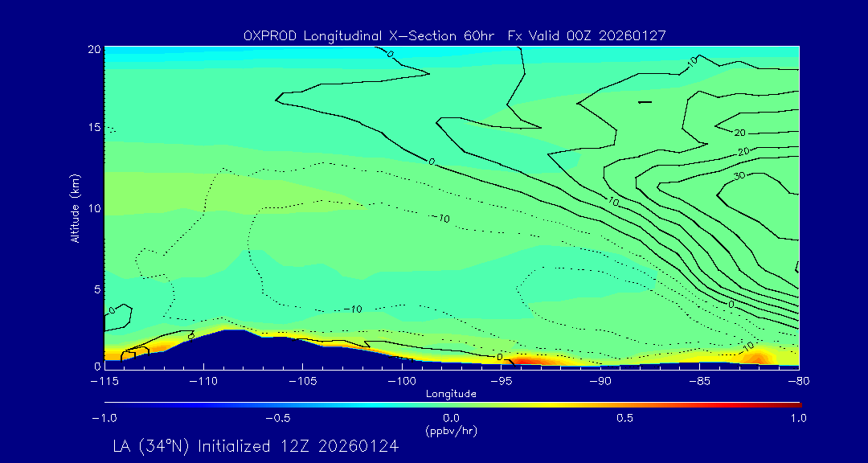Image resolution: width=868 pixels, height=463 pixels.
Task: Click the "(ppbv/hr)" colorbar units label
Action: [x=451, y=430]
